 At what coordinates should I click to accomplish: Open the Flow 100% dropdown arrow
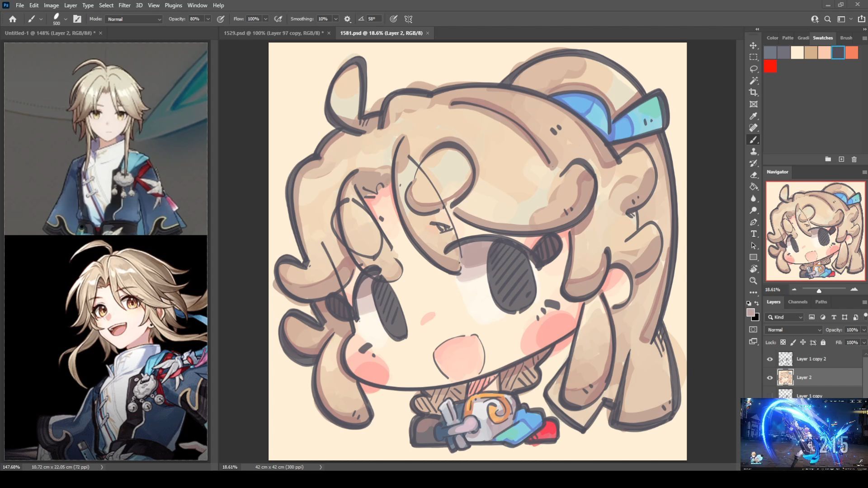click(265, 19)
